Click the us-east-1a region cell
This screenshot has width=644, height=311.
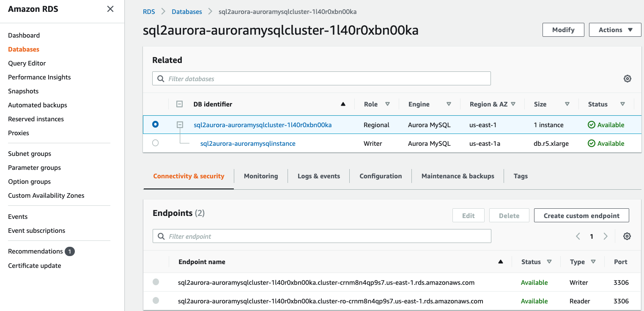coord(485,144)
